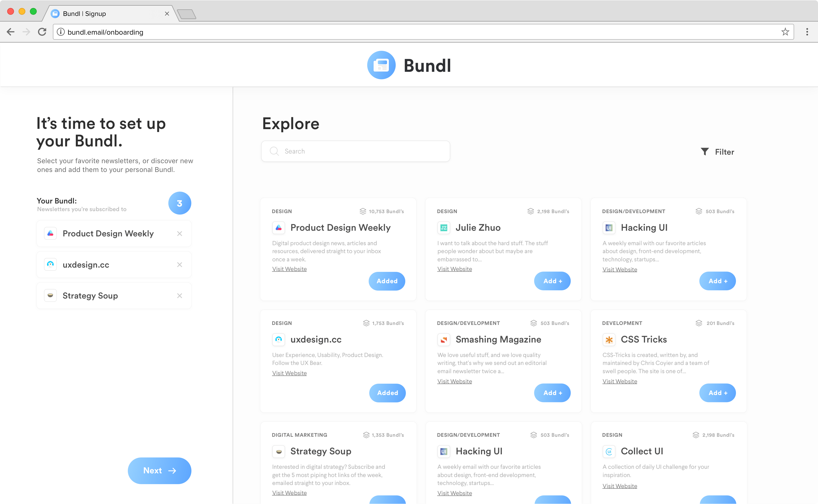Remove Strategy Soup from Your Bundl
Screen dimensions: 818x504
[x=180, y=296]
